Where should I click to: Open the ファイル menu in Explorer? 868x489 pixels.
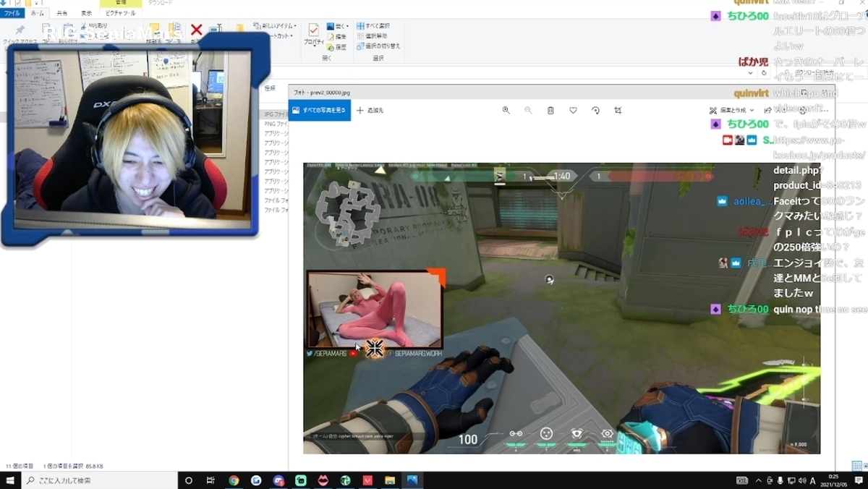12,13
